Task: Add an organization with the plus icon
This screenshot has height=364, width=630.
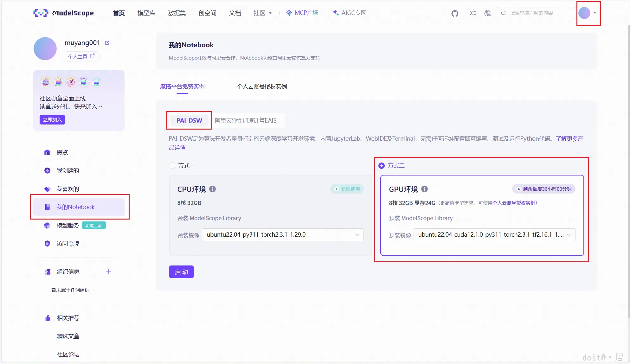Action: pyautogui.click(x=109, y=271)
